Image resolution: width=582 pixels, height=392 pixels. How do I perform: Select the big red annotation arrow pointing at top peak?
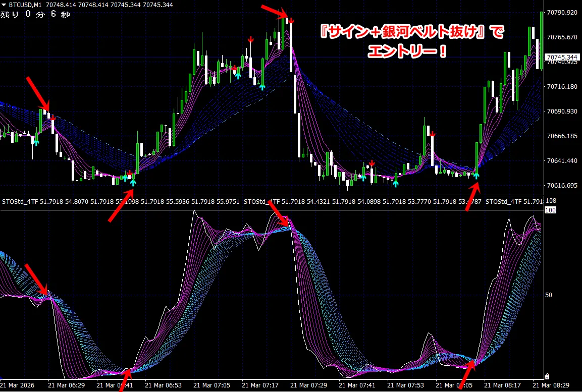pyautogui.click(x=275, y=12)
